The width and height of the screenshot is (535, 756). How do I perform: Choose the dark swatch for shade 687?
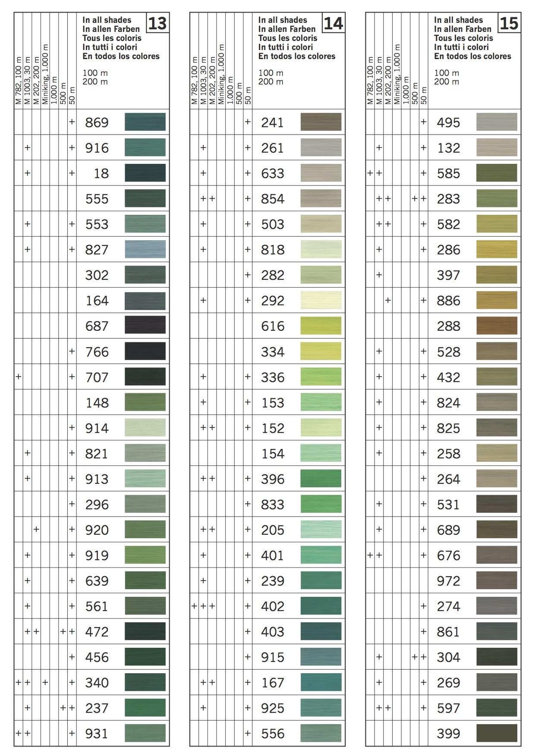(x=145, y=326)
